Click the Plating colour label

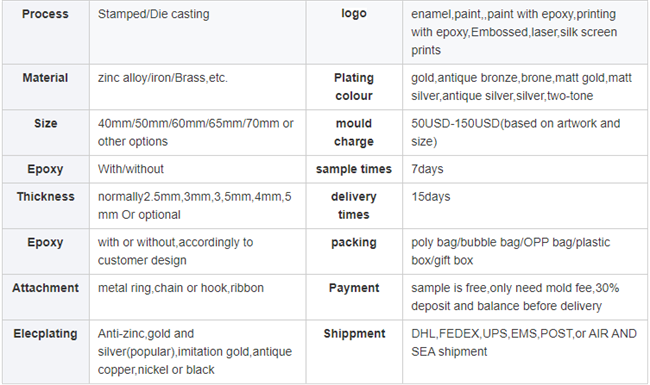coord(354,87)
